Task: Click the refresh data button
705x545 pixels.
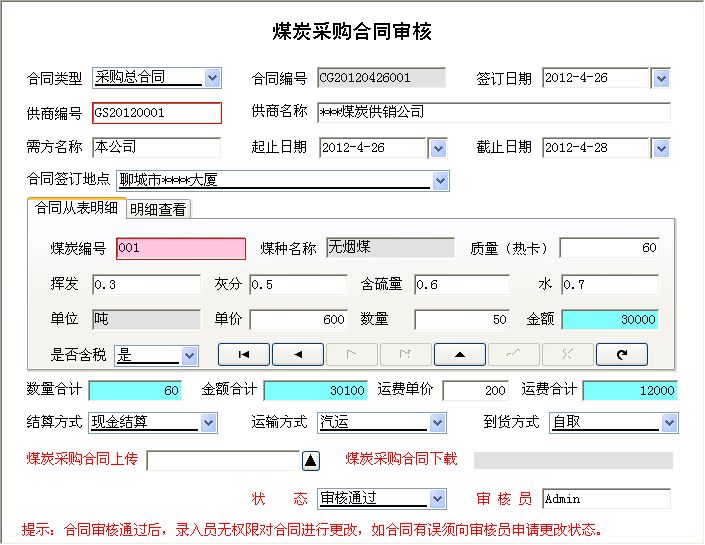Action: click(622, 354)
